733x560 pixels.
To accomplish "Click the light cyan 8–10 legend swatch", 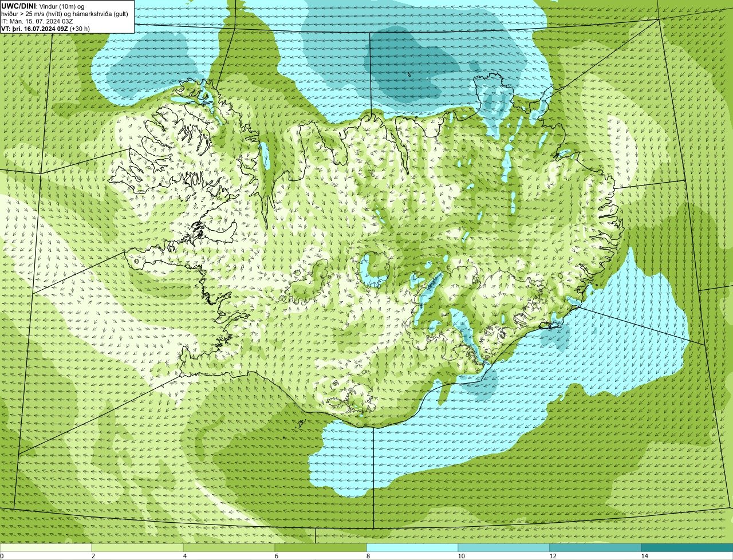I will pyautogui.click(x=412, y=548).
